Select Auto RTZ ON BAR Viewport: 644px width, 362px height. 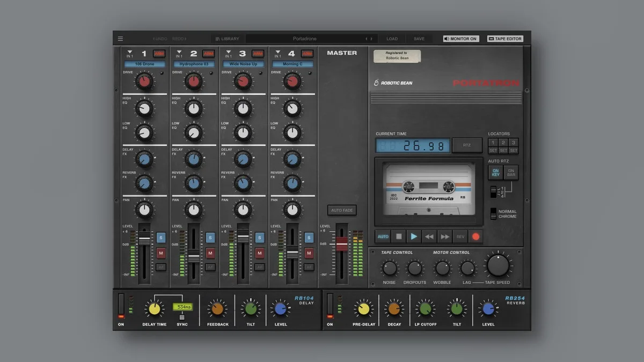511,173
